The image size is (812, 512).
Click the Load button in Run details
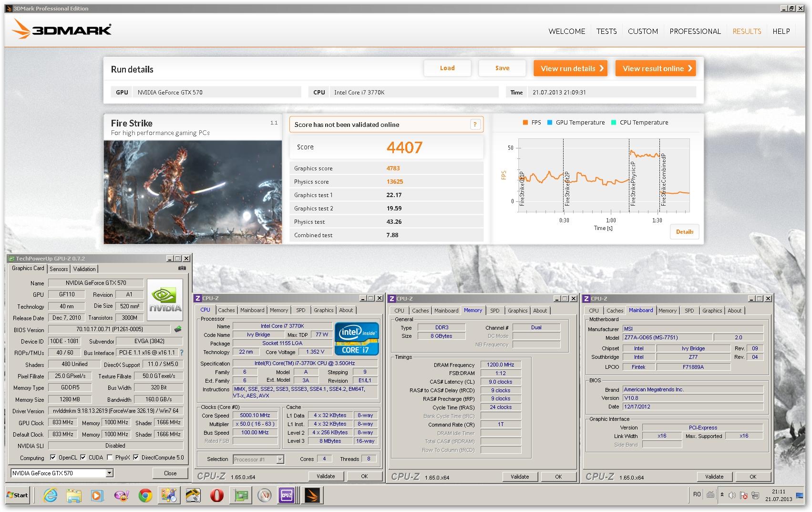pos(447,68)
